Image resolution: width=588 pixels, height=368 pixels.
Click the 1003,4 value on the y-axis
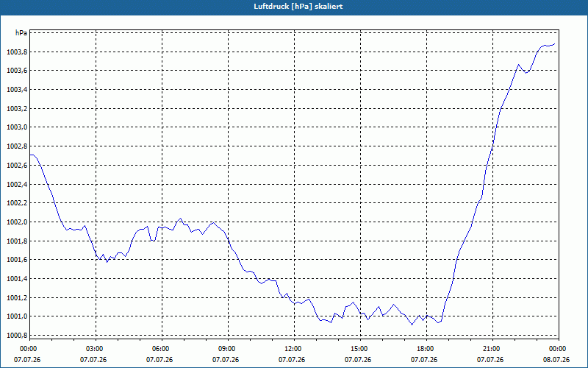[x=17, y=89]
